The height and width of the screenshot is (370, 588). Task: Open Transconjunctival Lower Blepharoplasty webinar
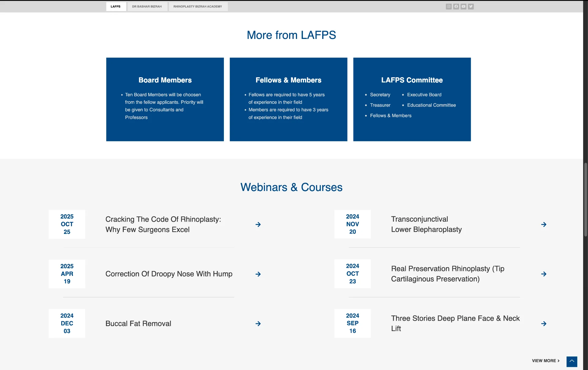pyautogui.click(x=426, y=224)
